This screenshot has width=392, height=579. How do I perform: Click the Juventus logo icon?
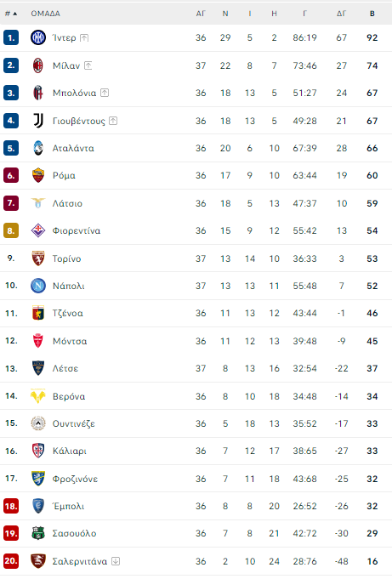[38, 121]
